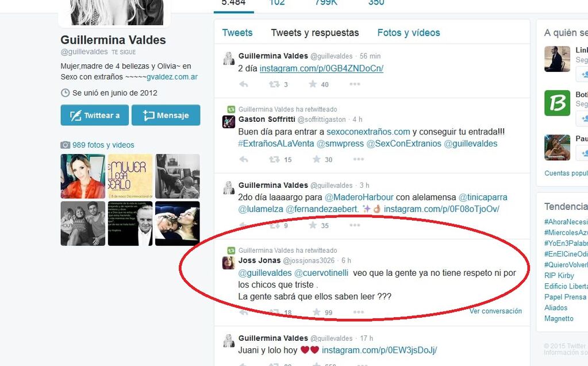Open @fernandezaebert mention
This screenshot has height=366, width=588.
coord(322,209)
